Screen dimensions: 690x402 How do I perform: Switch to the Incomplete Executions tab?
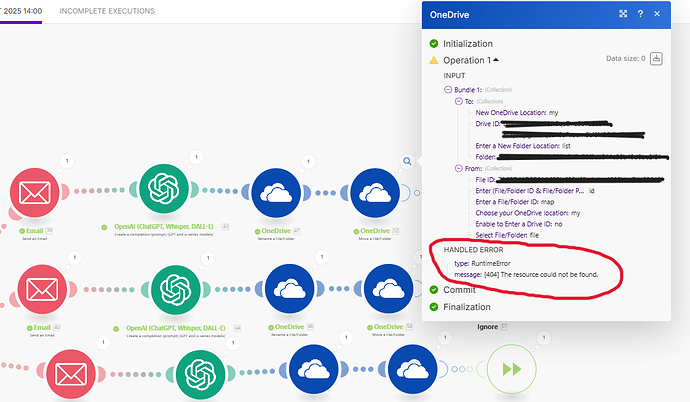107,11
